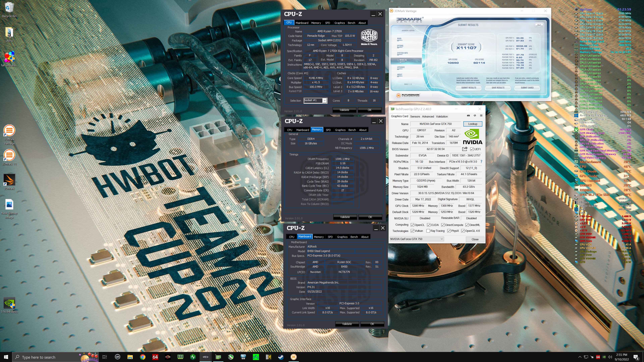Click the GPU-Z screenshot camera icon

click(468, 116)
